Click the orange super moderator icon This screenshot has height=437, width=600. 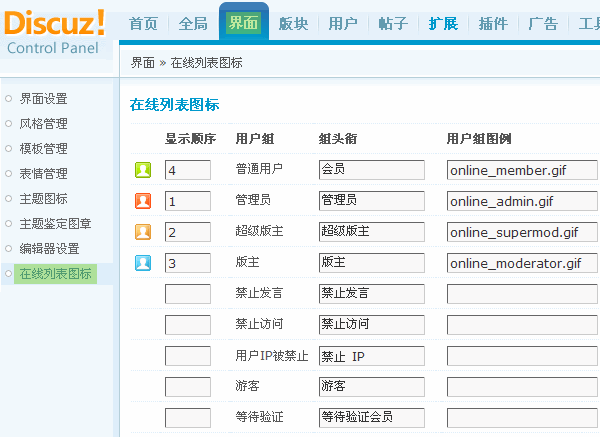(143, 232)
